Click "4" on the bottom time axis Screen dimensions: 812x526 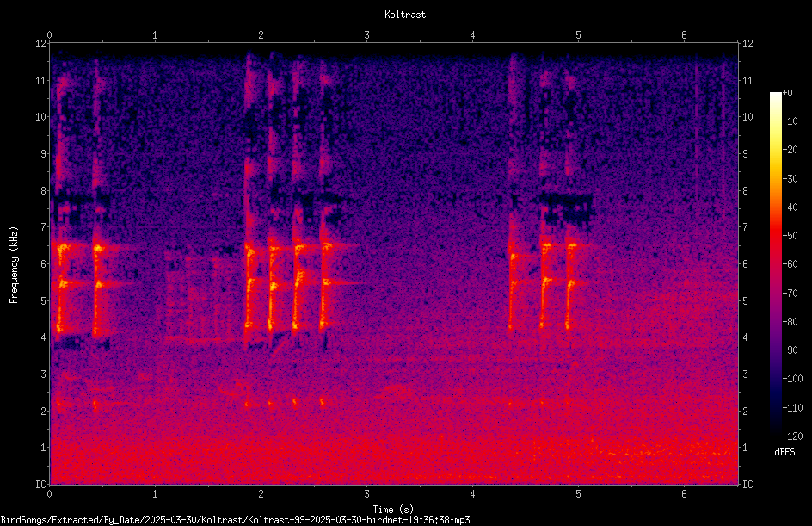tap(472, 494)
